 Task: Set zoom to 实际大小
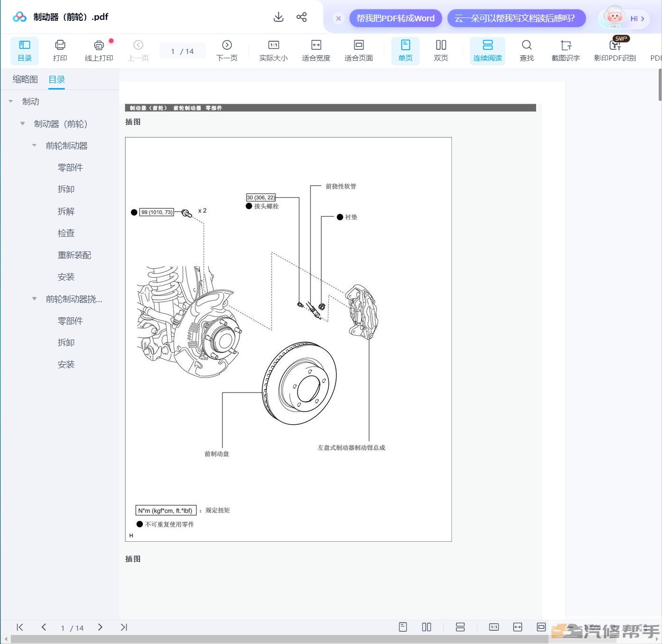274,51
